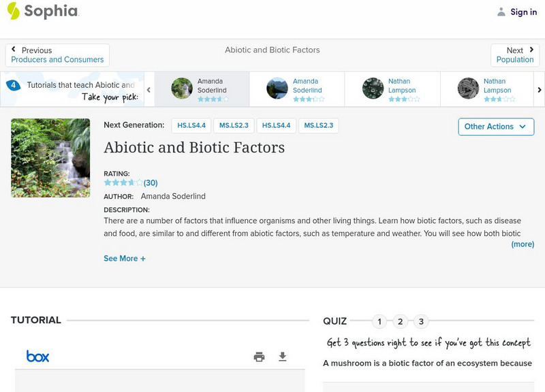Viewport: 545px width, 392px height.
Task: Click the first HS.LS4.4 standard tag
Action: click(191, 126)
